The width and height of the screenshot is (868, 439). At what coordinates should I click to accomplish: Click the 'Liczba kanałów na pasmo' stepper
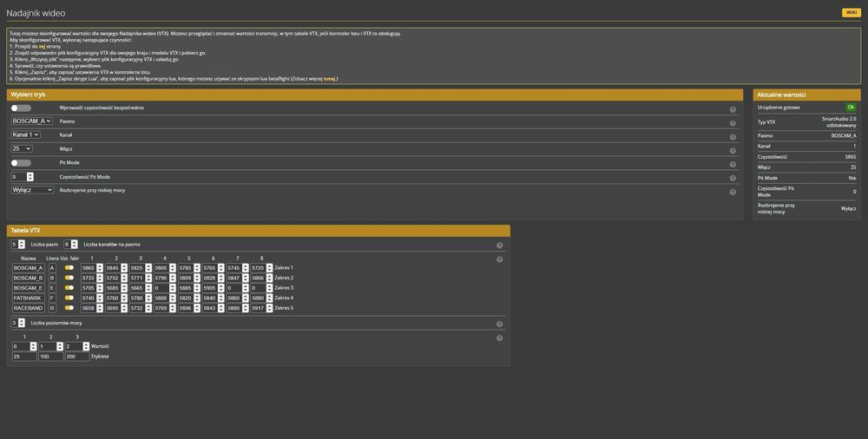[74, 244]
